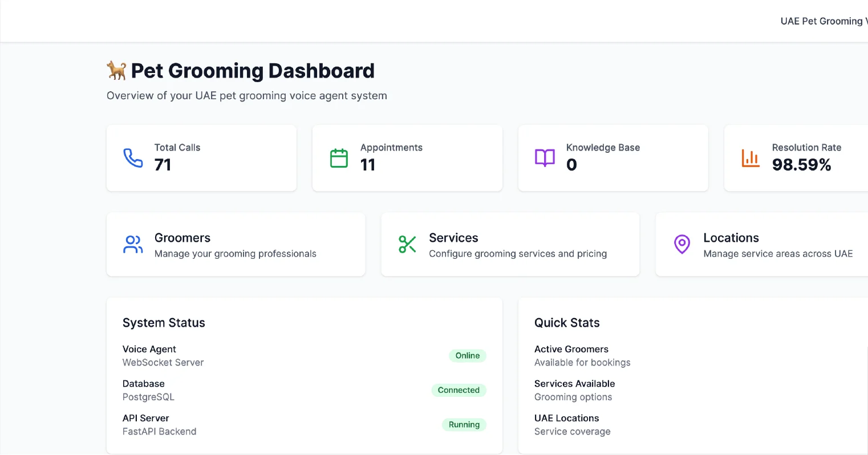Image resolution: width=868 pixels, height=455 pixels.
Task: Click the Database row label
Action: click(144, 384)
